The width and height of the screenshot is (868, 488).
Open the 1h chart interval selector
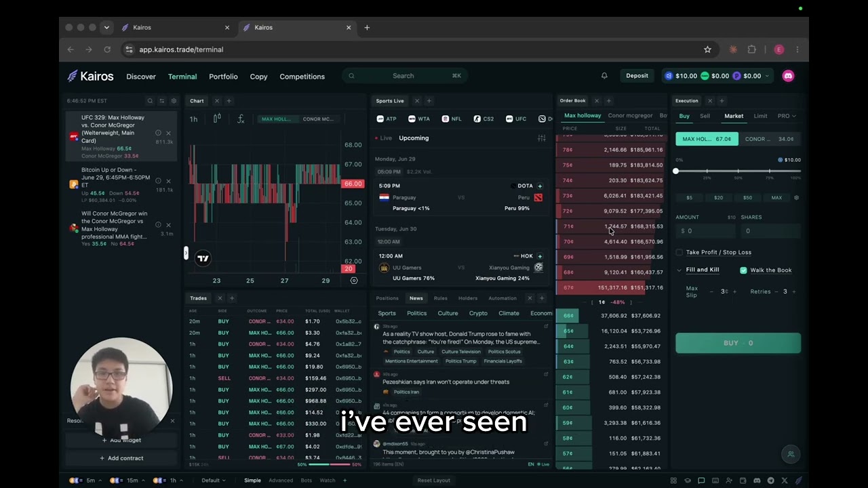tap(193, 119)
